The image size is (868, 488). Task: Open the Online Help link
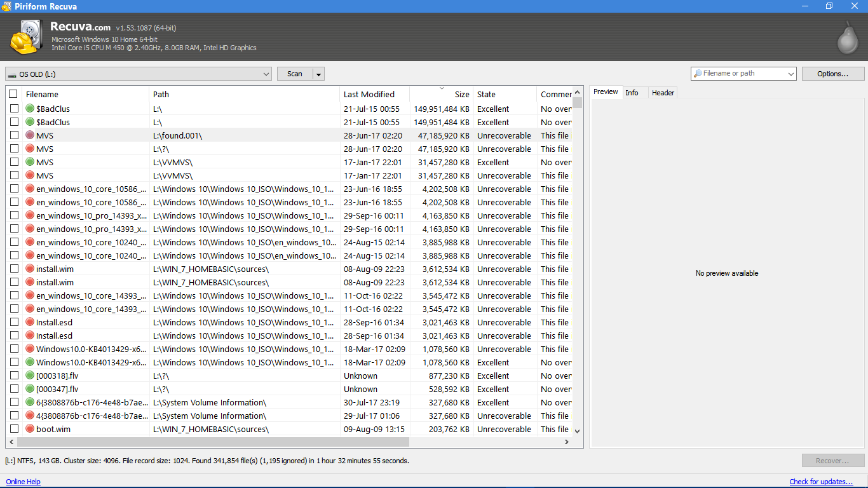[23, 482]
